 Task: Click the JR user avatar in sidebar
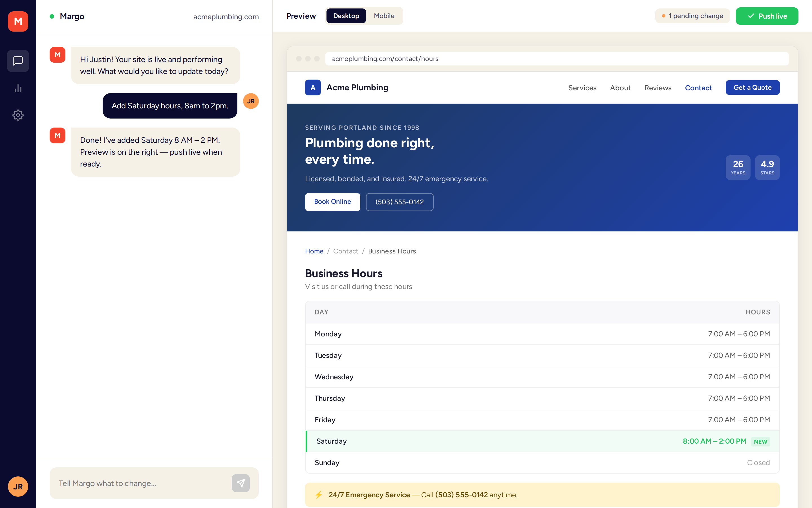pyautogui.click(x=18, y=486)
